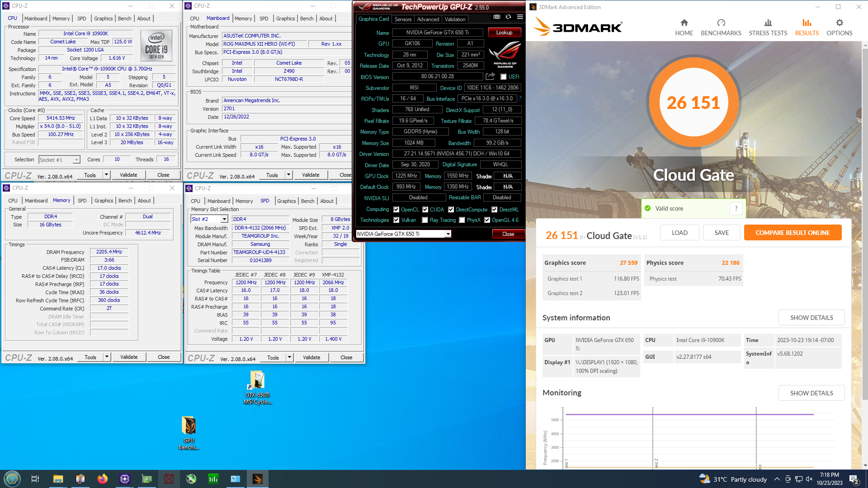
Task: Click the LOAD button in 3DMark
Action: pyautogui.click(x=679, y=233)
